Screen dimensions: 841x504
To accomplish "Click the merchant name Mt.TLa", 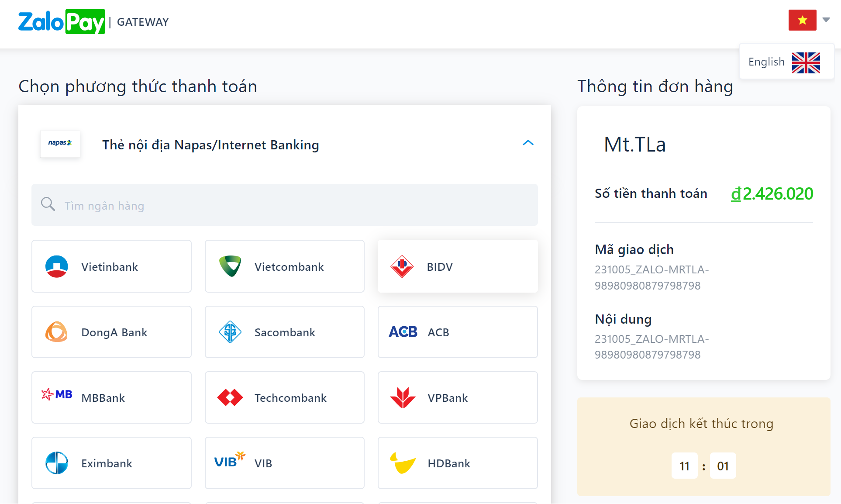I will pos(634,144).
